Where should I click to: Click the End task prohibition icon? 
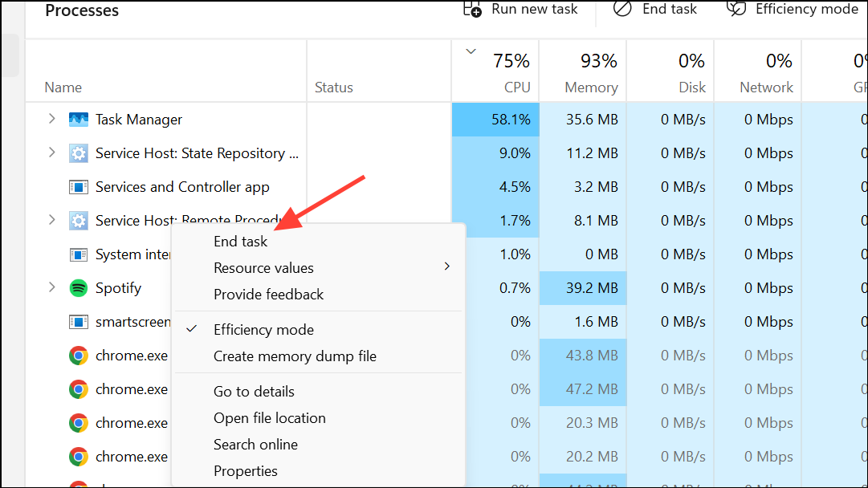[622, 8]
